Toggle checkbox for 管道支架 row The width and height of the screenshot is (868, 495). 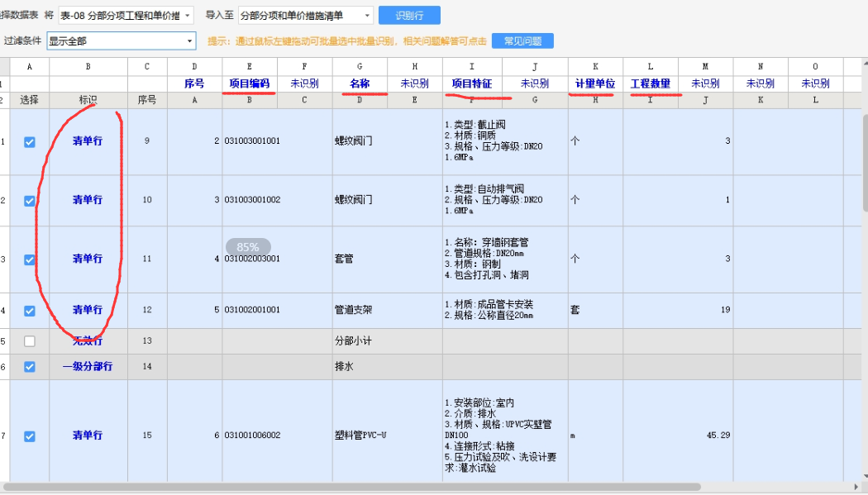click(x=29, y=311)
